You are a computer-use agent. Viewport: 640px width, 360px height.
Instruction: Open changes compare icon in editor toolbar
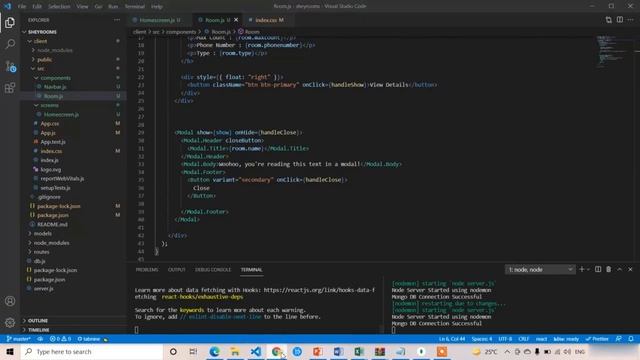tap(609, 20)
